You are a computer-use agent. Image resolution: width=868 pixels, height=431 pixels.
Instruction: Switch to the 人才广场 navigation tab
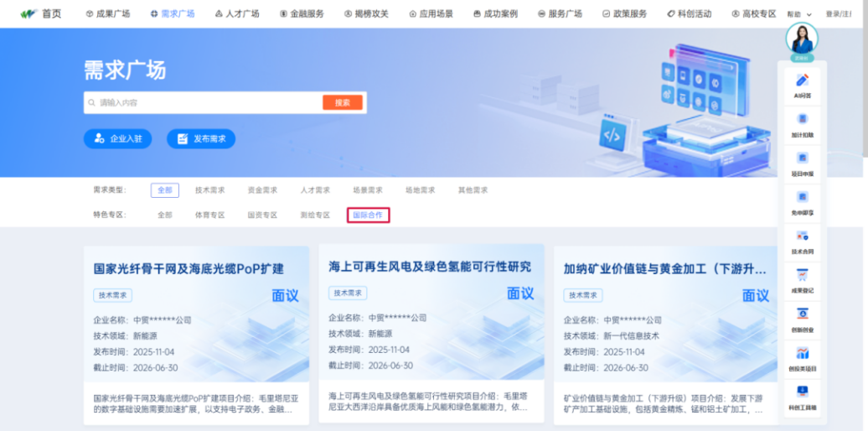[x=237, y=13]
